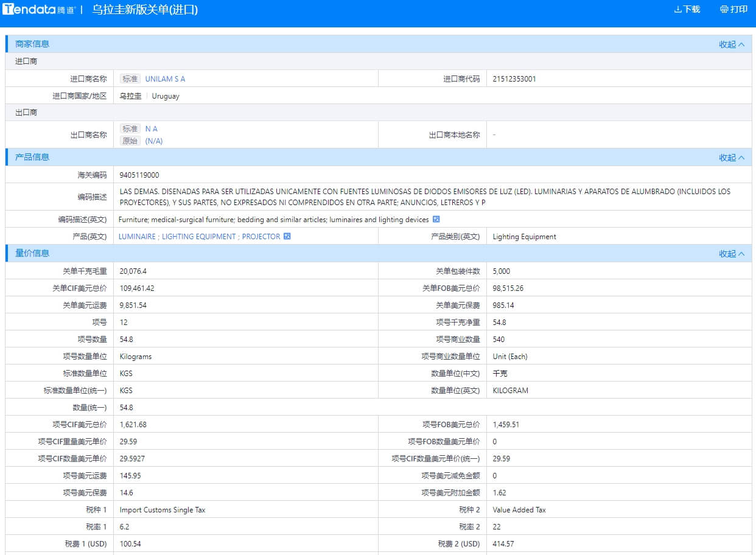Collapse the 产品信息 section

[x=731, y=158]
